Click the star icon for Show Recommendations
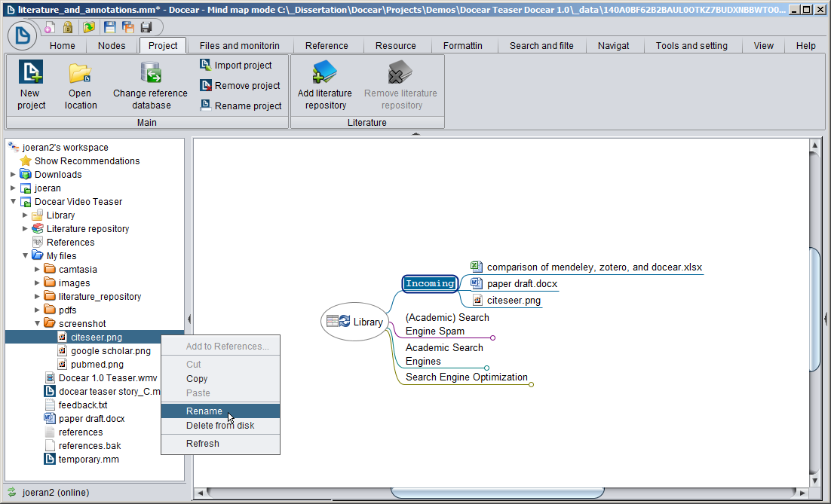Screen dimensions: 831x504 pos(26,161)
